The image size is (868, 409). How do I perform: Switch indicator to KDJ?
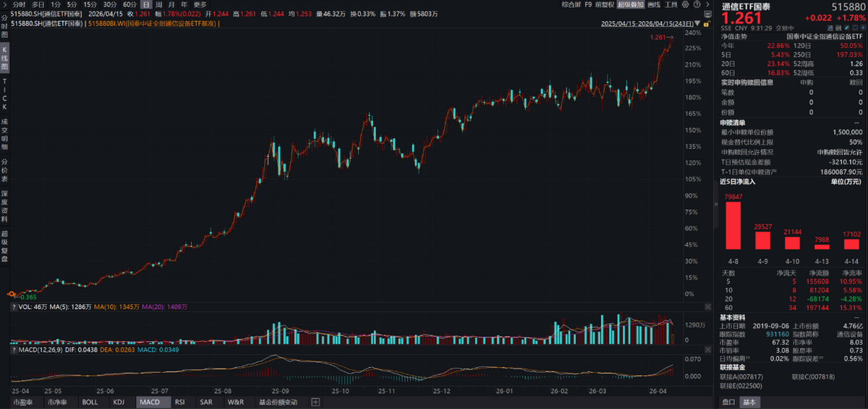pyautogui.click(x=119, y=402)
